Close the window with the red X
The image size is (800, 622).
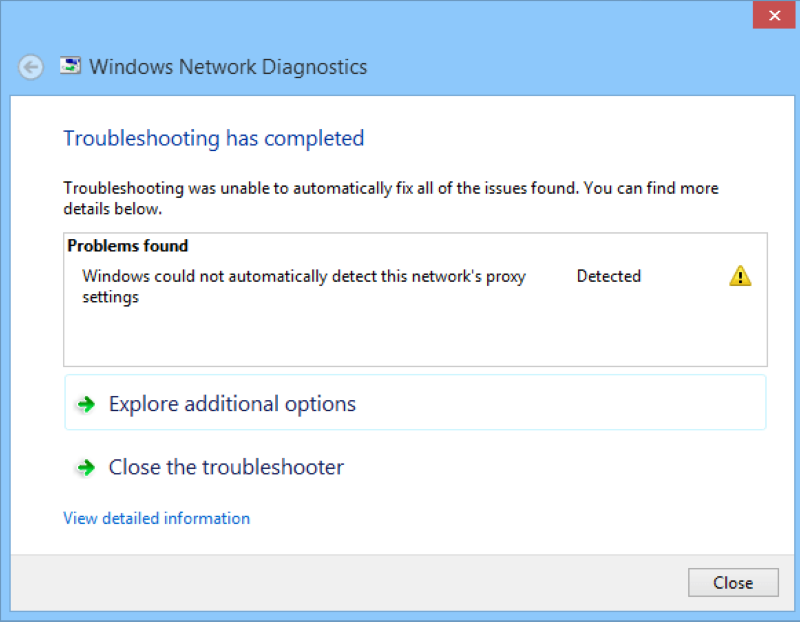(774, 15)
